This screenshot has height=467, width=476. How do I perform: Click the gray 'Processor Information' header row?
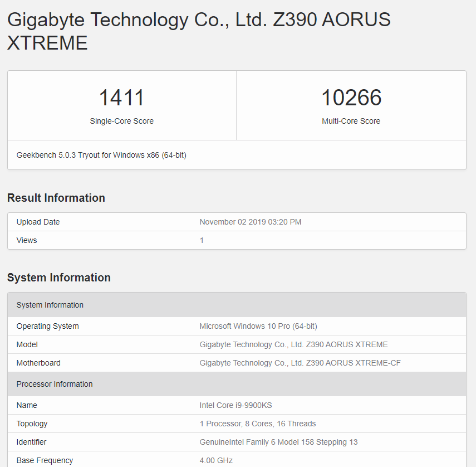237,384
